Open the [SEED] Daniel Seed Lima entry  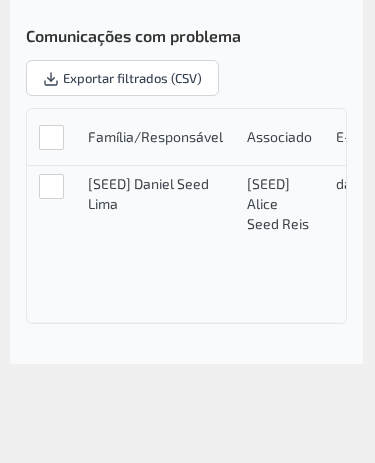pyautogui.click(x=148, y=194)
